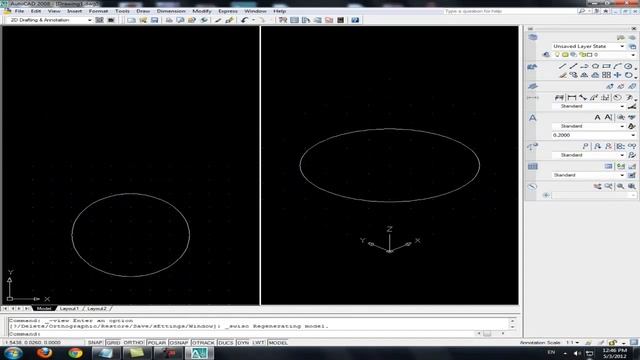Click the Open file icon in the top toolbar
The height and width of the screenshot is (360, 640).
tap(143, 20)
